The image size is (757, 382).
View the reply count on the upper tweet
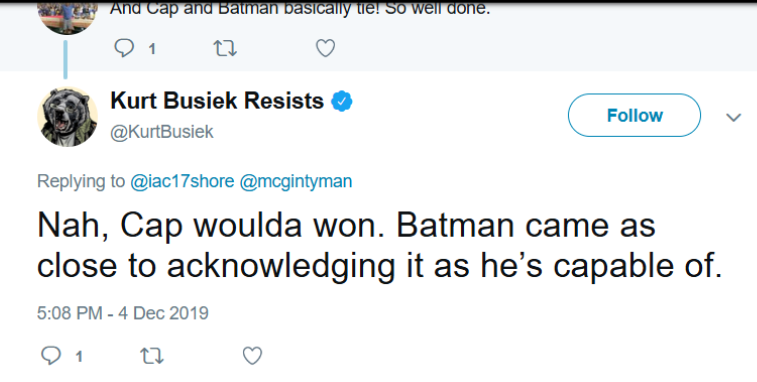click(x=152, y=49)
